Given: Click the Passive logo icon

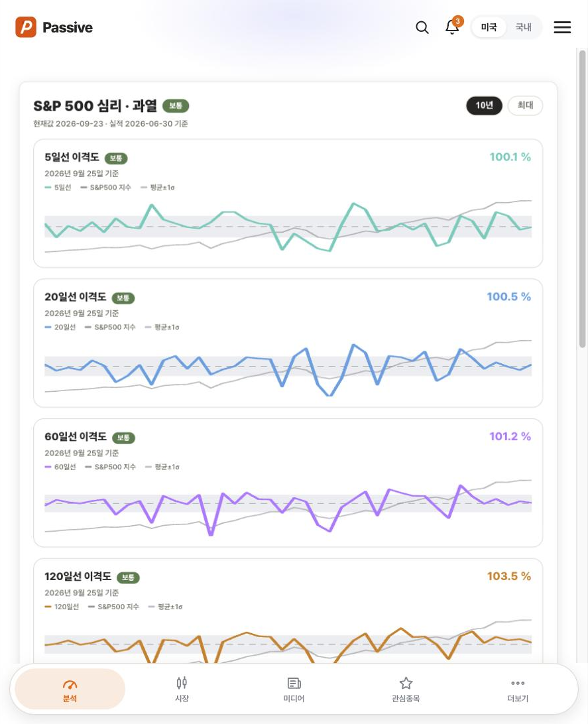Looking at the screenshot, I should click(26, 27).
